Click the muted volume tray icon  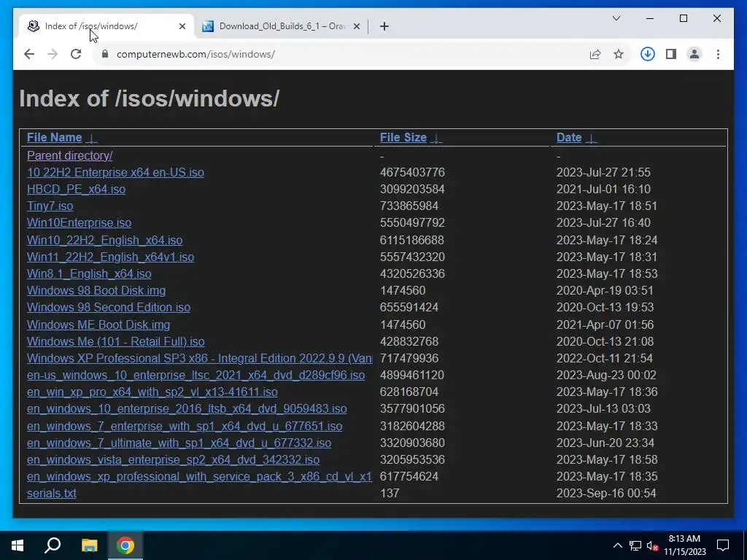(x=653, y=545)
